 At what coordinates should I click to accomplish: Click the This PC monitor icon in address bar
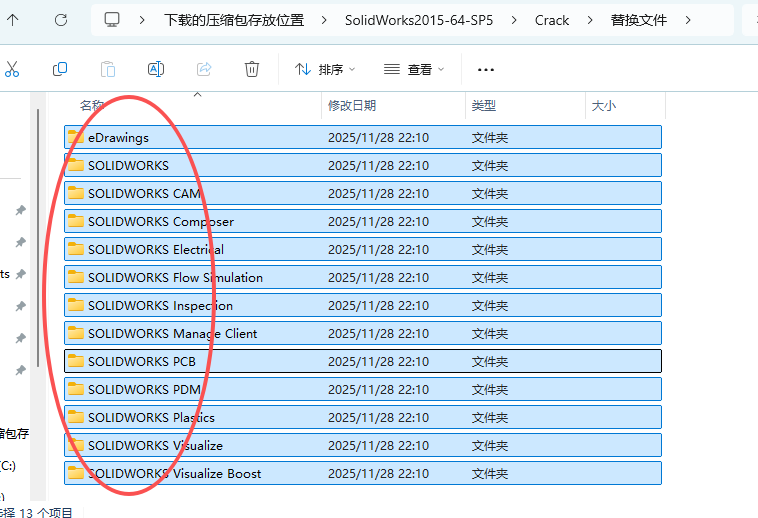[x=112, y=20]
